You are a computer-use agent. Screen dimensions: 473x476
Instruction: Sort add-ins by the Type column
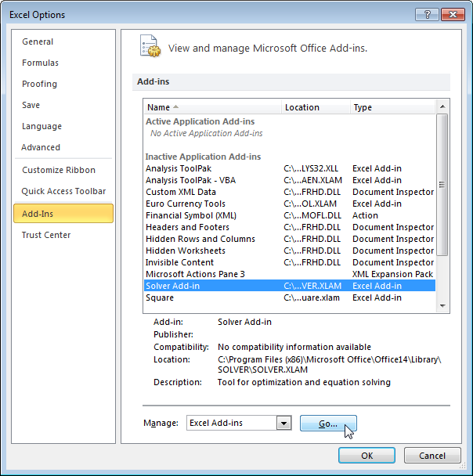[393, 107]
